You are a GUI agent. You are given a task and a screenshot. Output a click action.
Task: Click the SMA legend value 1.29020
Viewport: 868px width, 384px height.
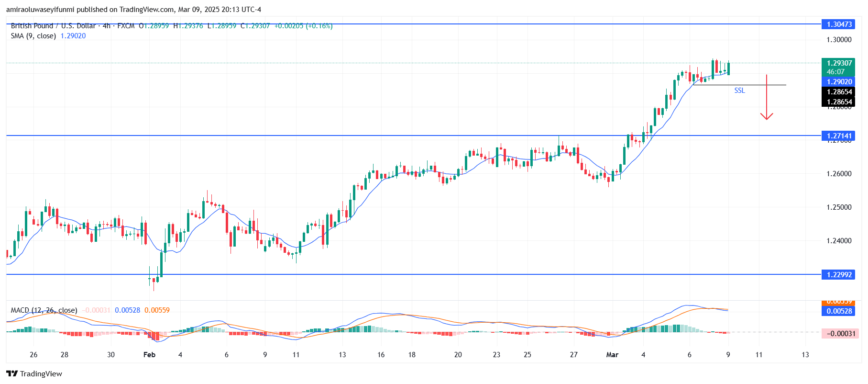pyautogui.click(x=73, y=36)
